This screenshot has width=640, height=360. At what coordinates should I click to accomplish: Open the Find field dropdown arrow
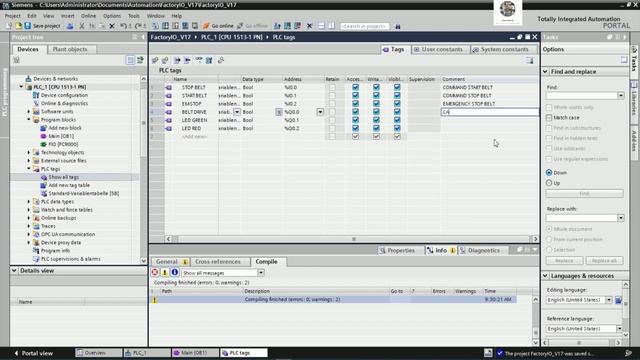point(621,96)
